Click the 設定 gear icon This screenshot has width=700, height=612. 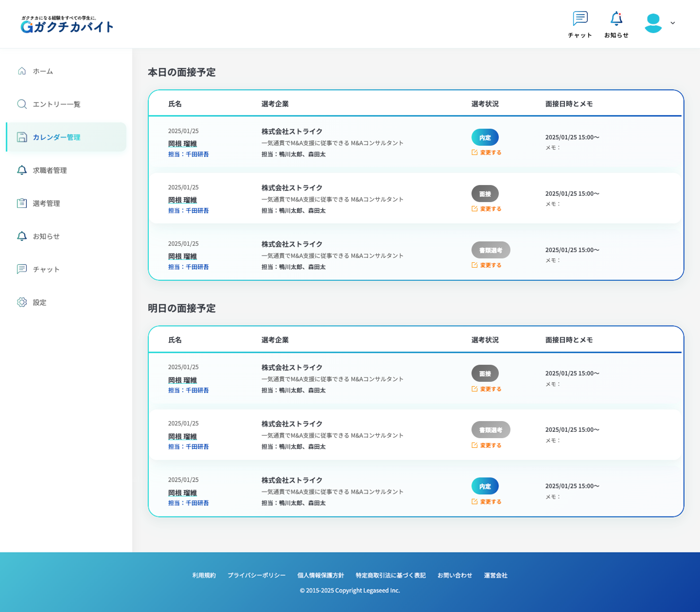point(22,302)
